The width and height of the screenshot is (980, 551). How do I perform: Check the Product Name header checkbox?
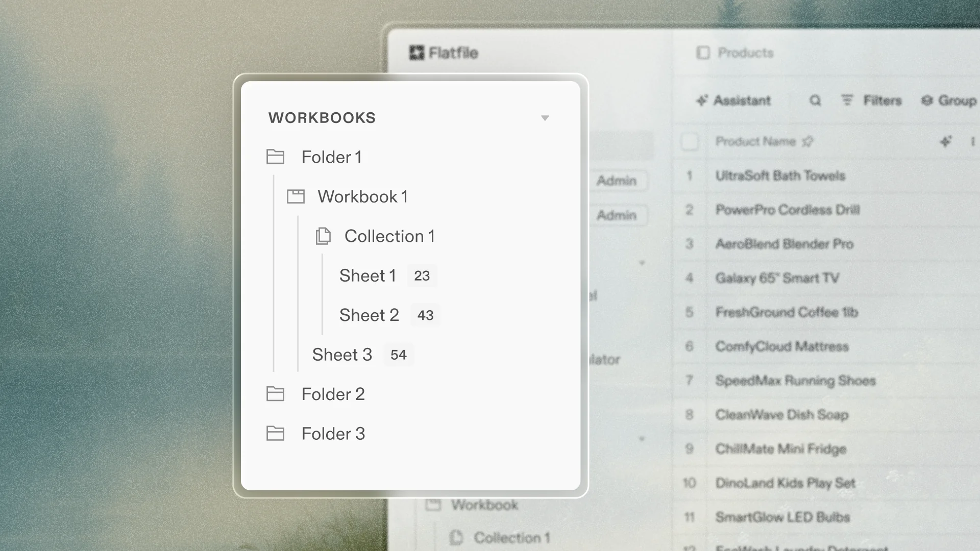(x=690, y=142)
